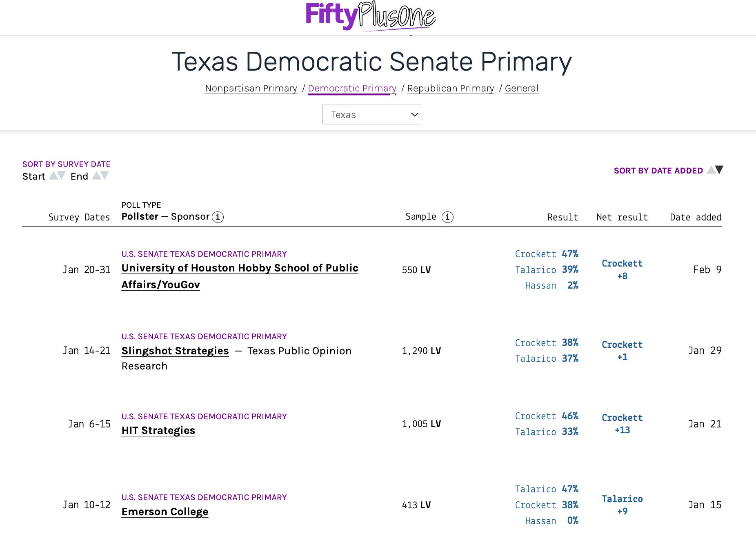Click the Talarico 33% result
Image resolution: width=756 pixels, height=556 pixels.
(547, 431)
